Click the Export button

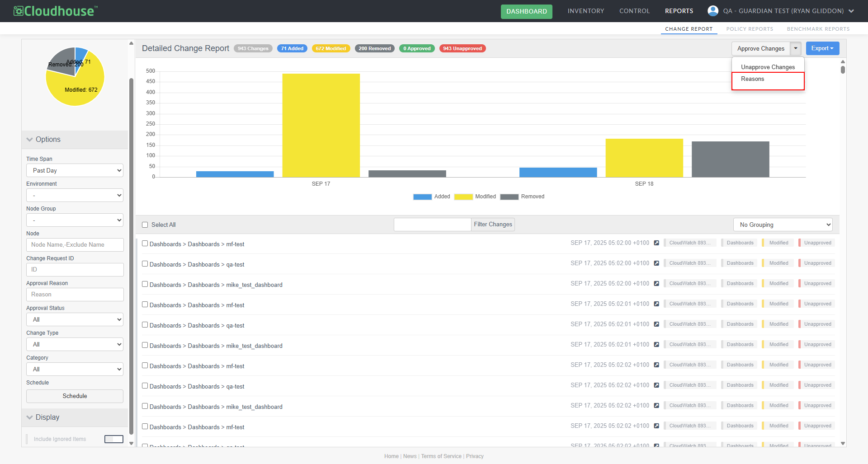(x=822, y=48)
